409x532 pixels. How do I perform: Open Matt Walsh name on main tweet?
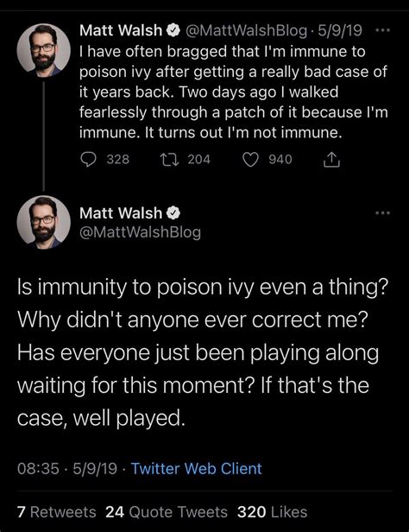pyautogui.click(x=121, y=213)
